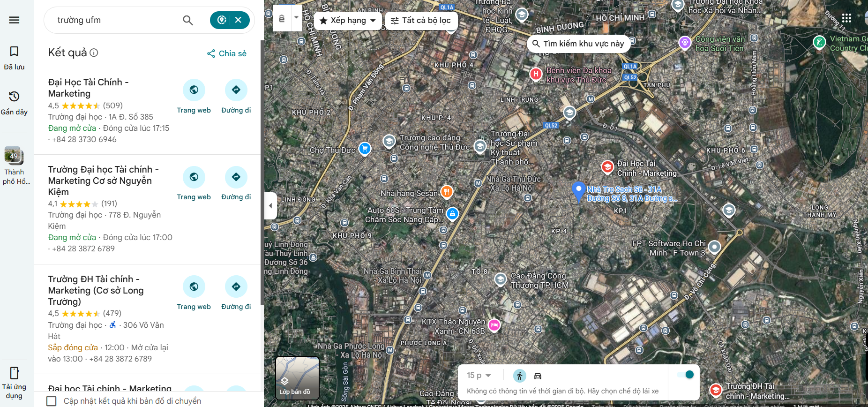This screenshot has width=868, height=407.
Task: Open the Đại Học Tài Chính - Marketing result
Action: click(x=88, y=88)
